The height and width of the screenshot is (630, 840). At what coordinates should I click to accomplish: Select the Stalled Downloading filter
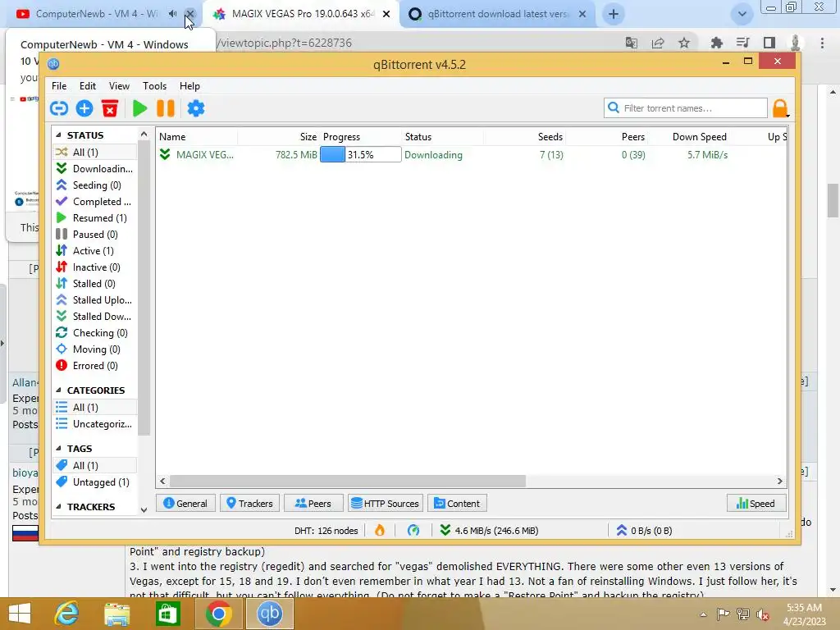95,317
